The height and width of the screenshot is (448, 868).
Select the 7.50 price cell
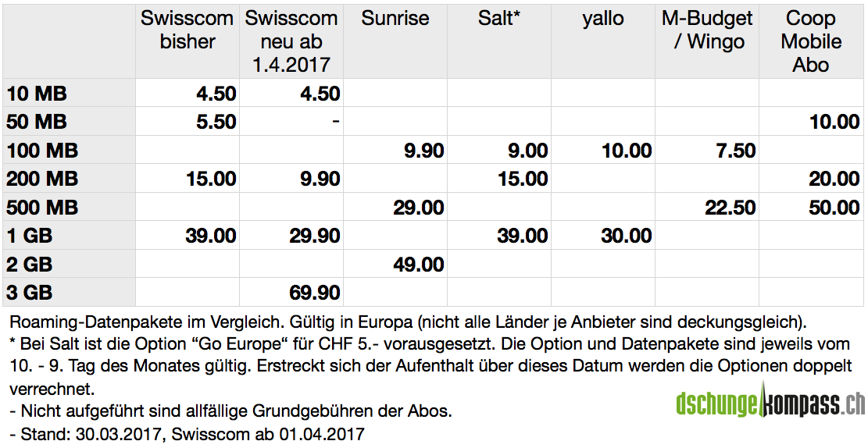pos(736,151)
